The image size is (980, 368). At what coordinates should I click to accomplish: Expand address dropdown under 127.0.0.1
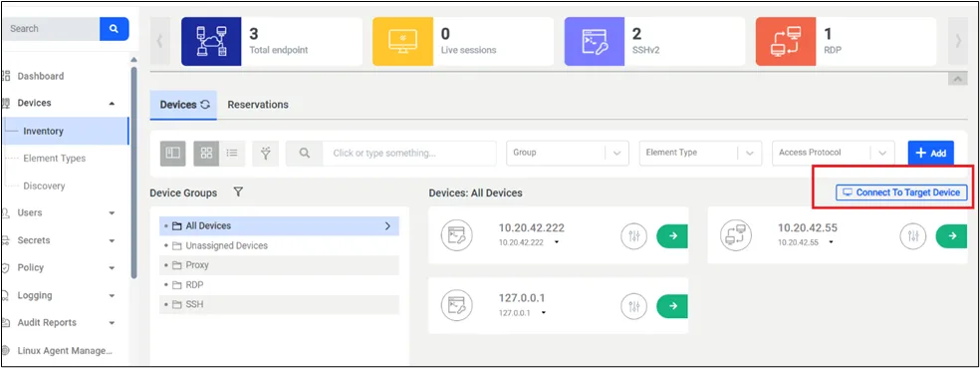click(x=543, y=313)
